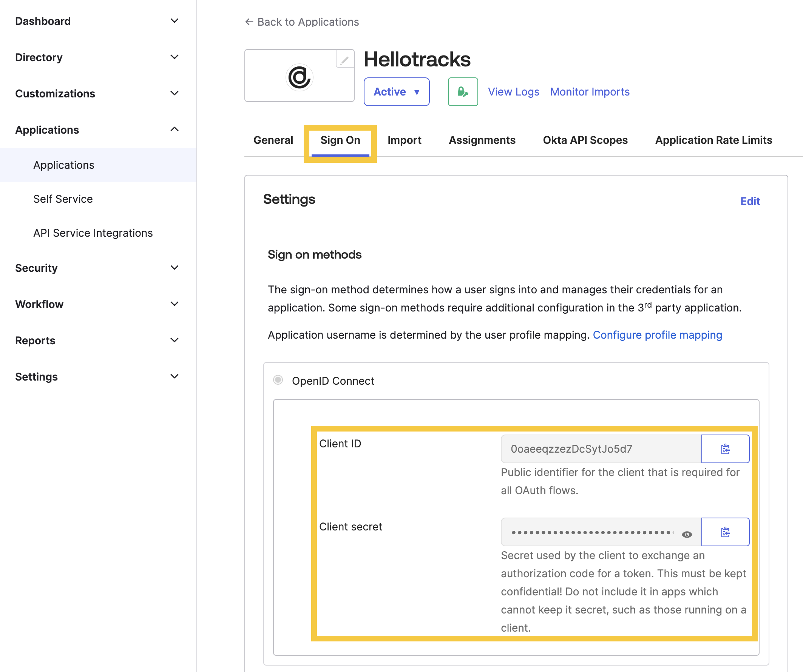Image resolution: width=803 pixels, height=672 pixels.
Task: Expand the Directory menu chevron
Action: point(174,57)
